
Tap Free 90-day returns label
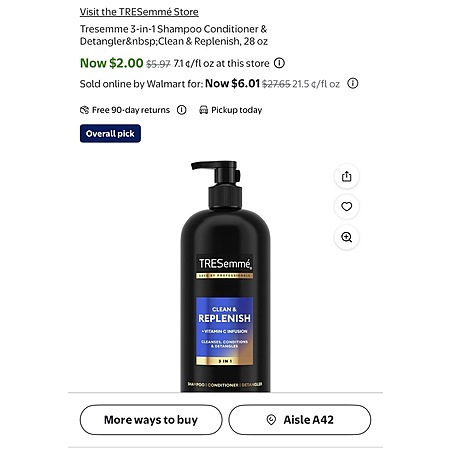click(131, 110)
